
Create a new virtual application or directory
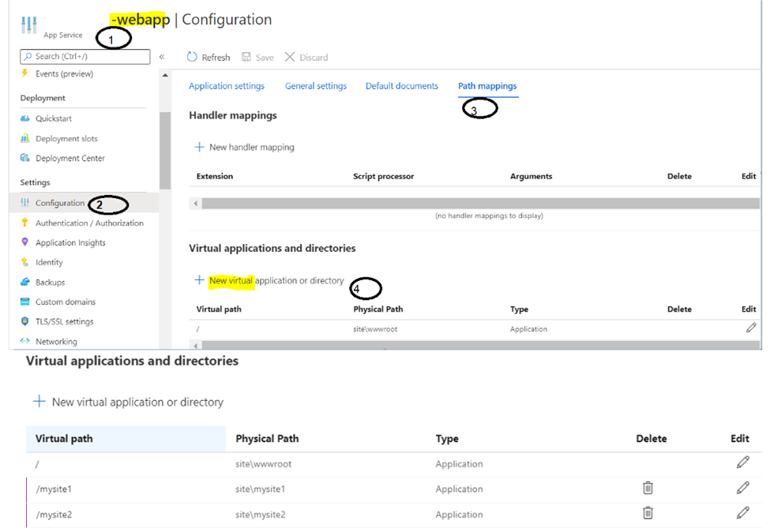coord(276,279)
